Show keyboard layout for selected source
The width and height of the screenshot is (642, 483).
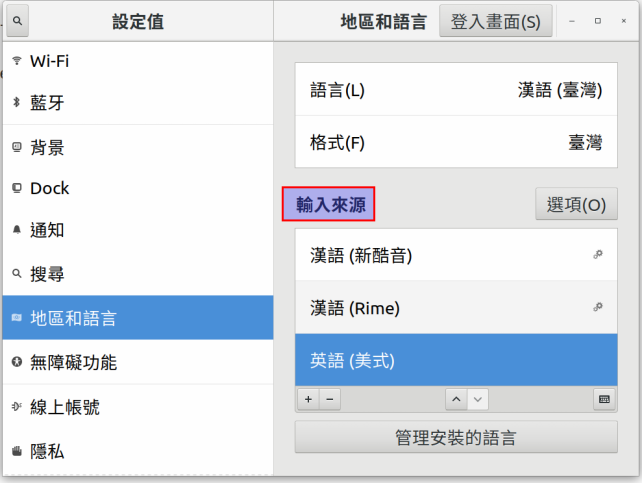coord(604,399)
